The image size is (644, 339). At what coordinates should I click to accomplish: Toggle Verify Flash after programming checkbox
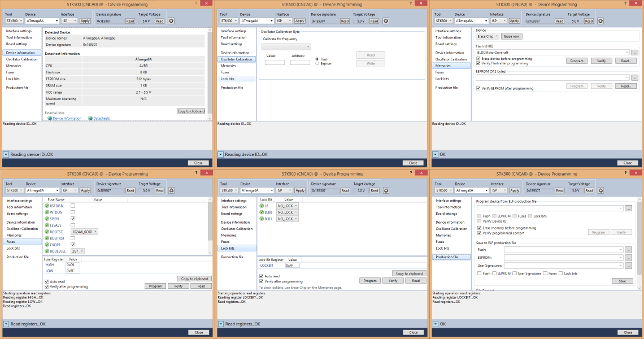coord(478,63)
